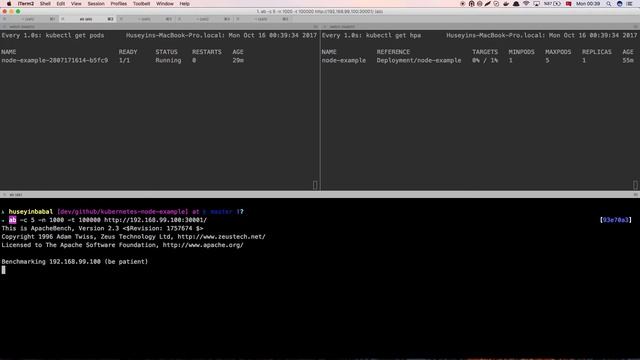The height and width of the screenshot is (360, 640).
Task: Click the Every 1.0s: kubectl get pods header
Action: pos(53,36)
